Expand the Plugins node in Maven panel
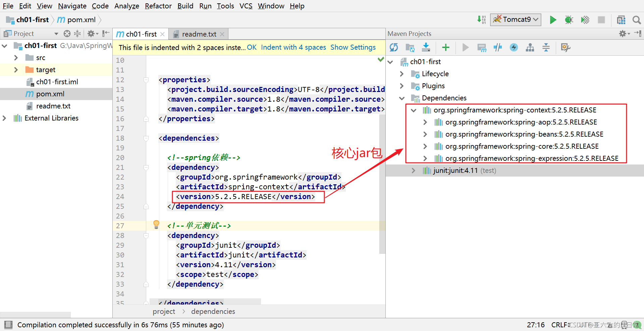Image resolution: width=644 pixels, height=331 pixels. click(401, 86)
